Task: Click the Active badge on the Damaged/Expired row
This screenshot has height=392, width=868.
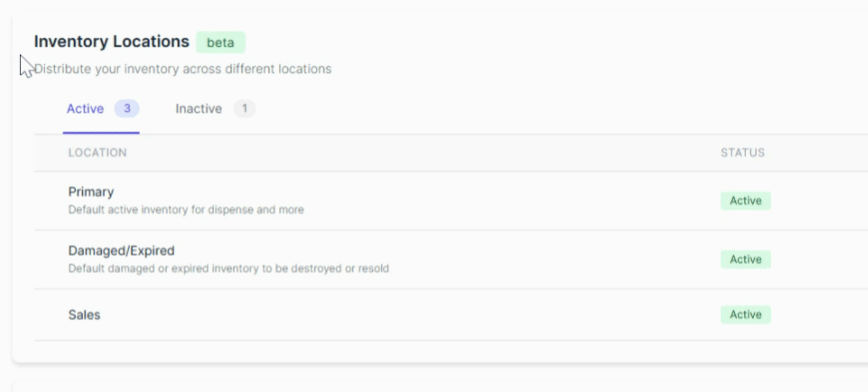Action: point(745,259)
